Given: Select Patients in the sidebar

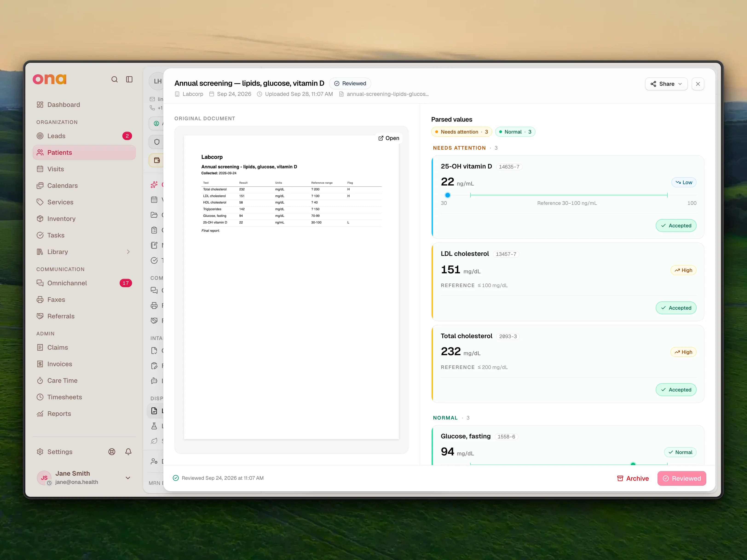Looking at the screenshot, I should 84,152.
